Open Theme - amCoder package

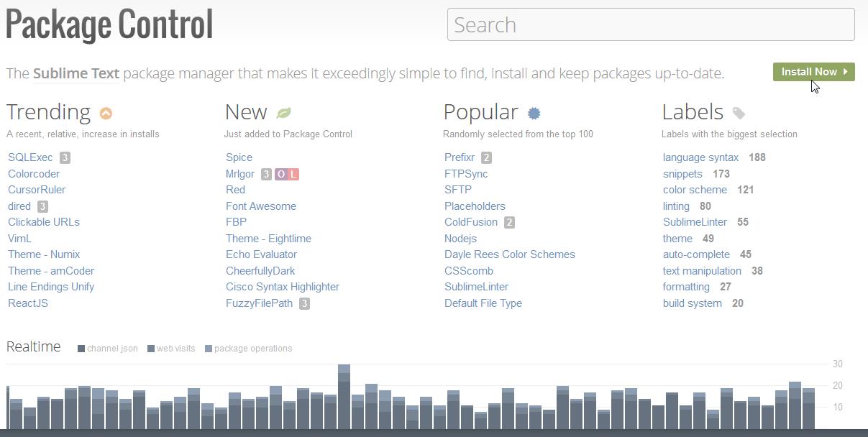coord(51,271)
